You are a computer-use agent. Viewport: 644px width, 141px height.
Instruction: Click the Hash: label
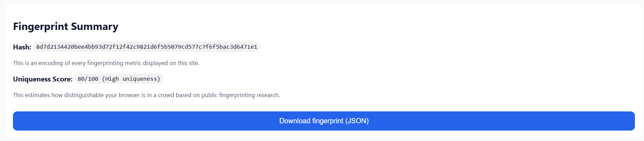pyautogui.click(x=22, y=47)
